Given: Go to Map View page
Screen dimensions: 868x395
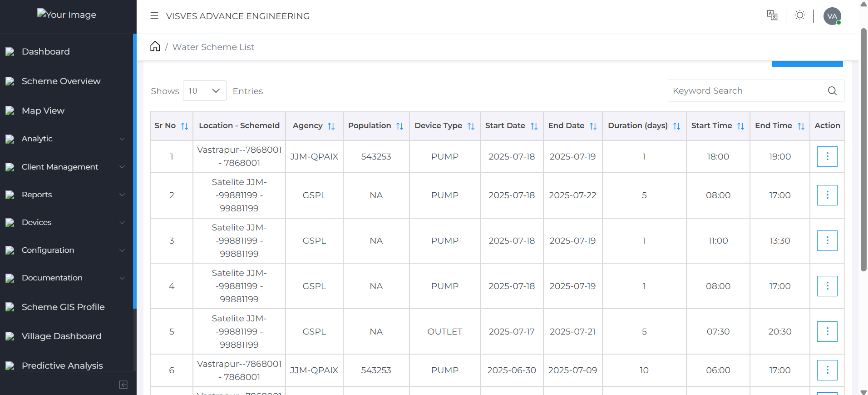Looking at the screenshot, I should pos(43,111).
